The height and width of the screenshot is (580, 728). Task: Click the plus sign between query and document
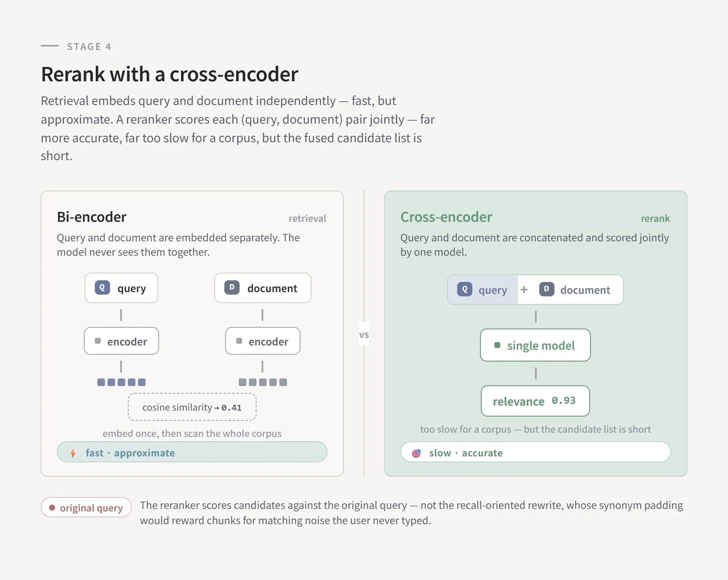click(524, 290)
